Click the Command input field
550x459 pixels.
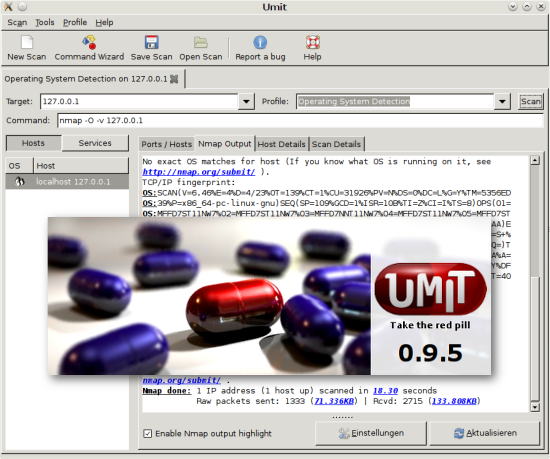pyautogui.click(x=300, y=121)
